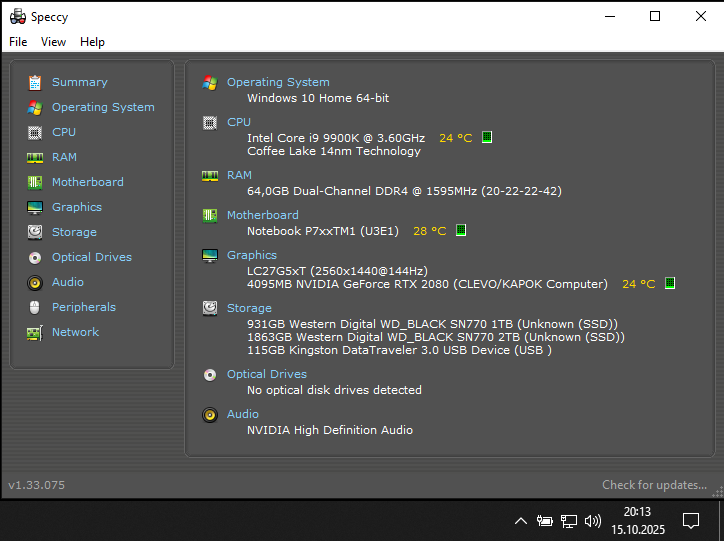Open the File menu
This screenshot has height=542, width=724.
click(18, 42)
